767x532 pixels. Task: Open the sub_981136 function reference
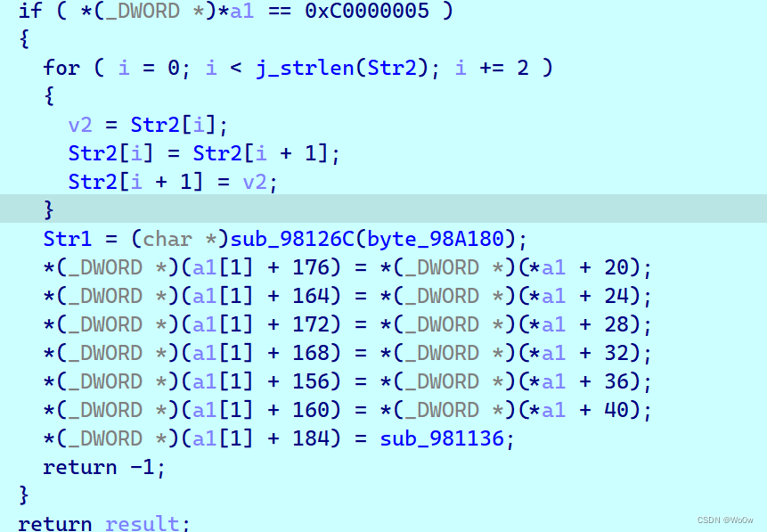tap(442, 438)
